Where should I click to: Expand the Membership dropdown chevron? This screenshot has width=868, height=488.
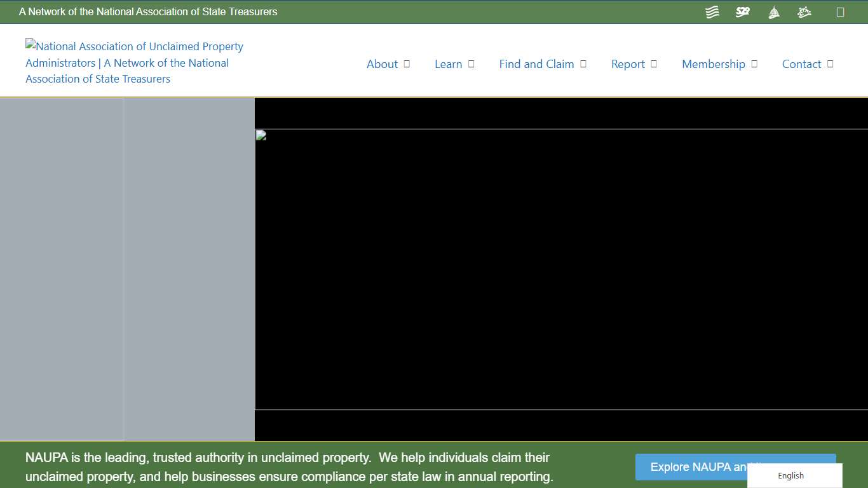pos(754,64)
